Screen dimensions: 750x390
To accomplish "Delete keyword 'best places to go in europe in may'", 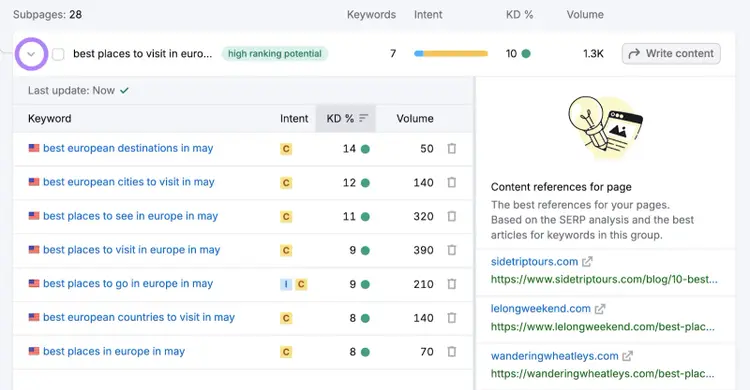I will (x=452, y=284).
